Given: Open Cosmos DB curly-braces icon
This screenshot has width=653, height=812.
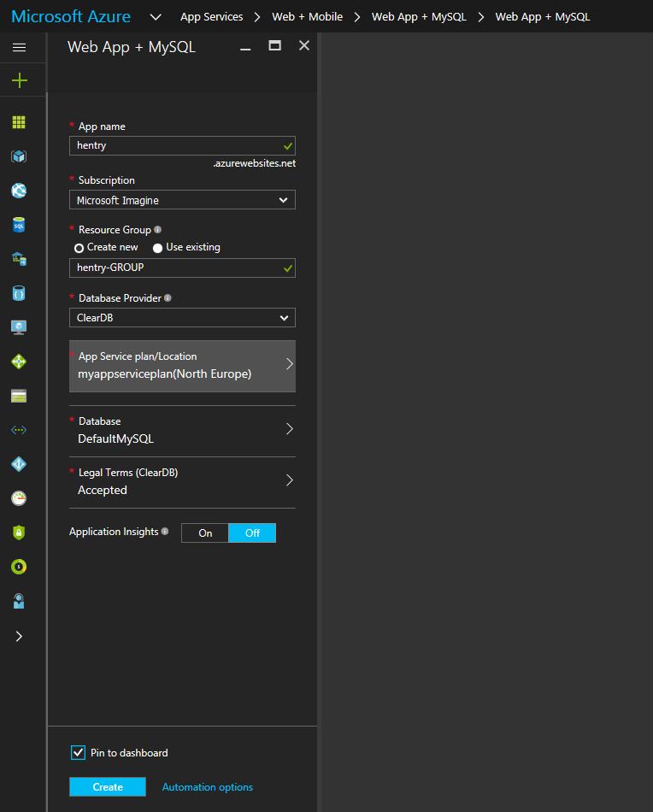Looking at the screenshot, I should coord(19,293).
